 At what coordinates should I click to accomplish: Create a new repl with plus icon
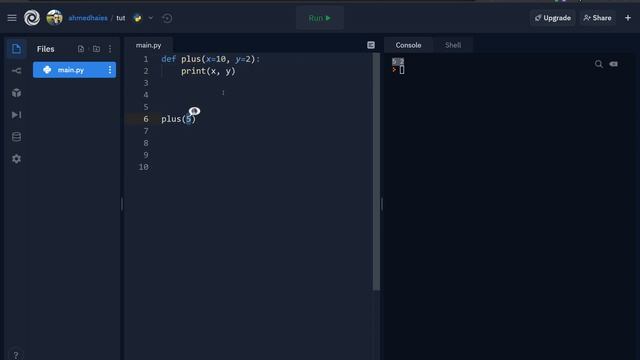pos(628,18)
